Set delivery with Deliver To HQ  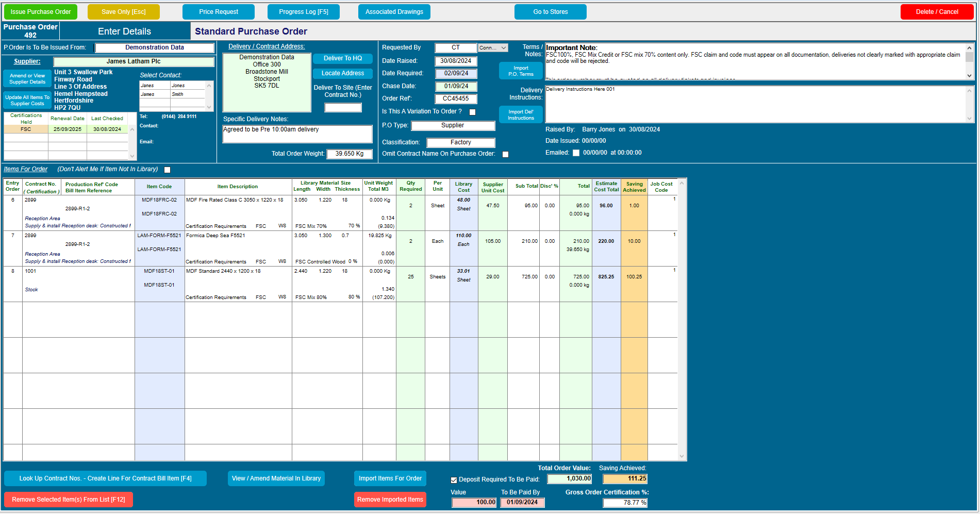(x=342, y=58)
